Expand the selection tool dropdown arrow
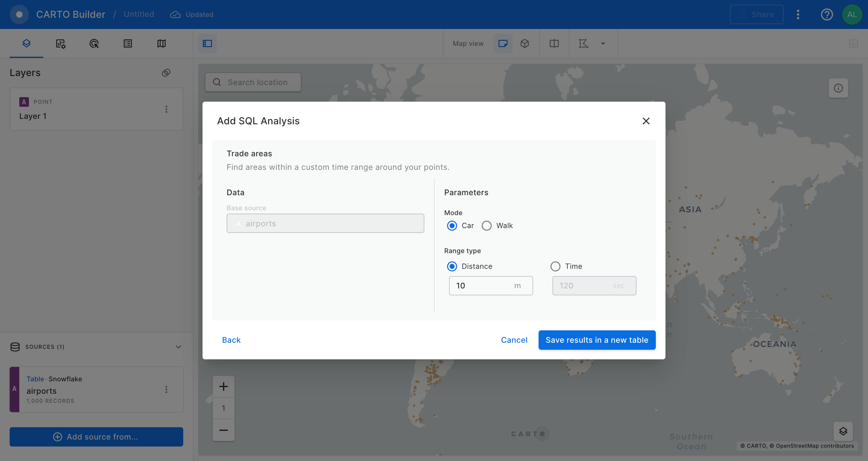 (603, 43)
